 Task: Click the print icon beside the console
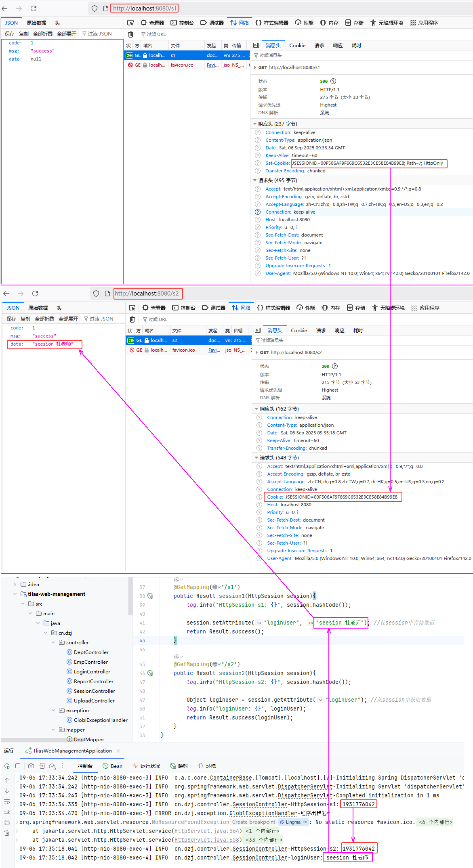[x=7, y=822]
